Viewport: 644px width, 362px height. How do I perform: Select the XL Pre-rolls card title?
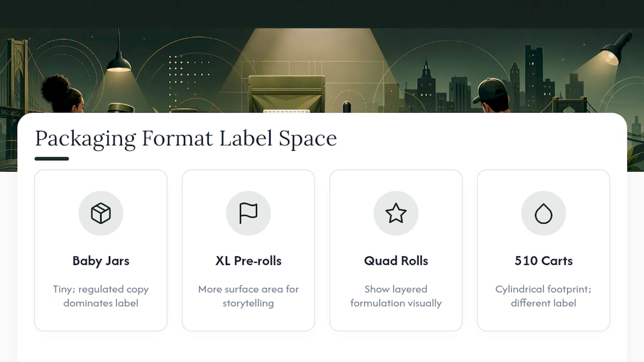click(249, 261)
